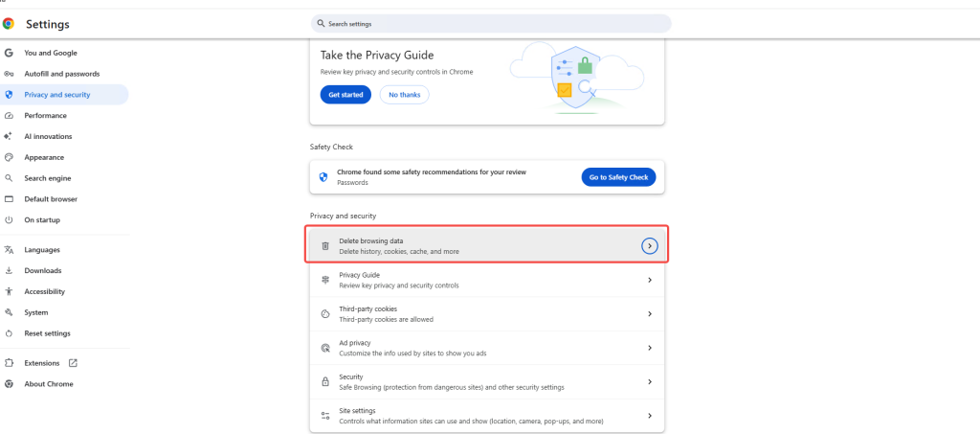The width and height of the screenshot is (980, 434).
Task: Open the Site settings row chevron
Action: [650, 415]
